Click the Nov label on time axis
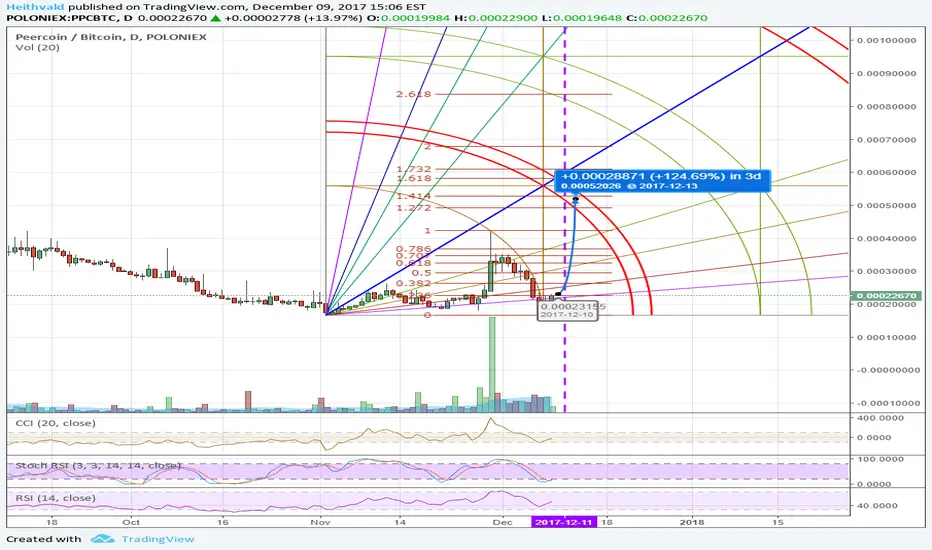 tap(320, 522)
